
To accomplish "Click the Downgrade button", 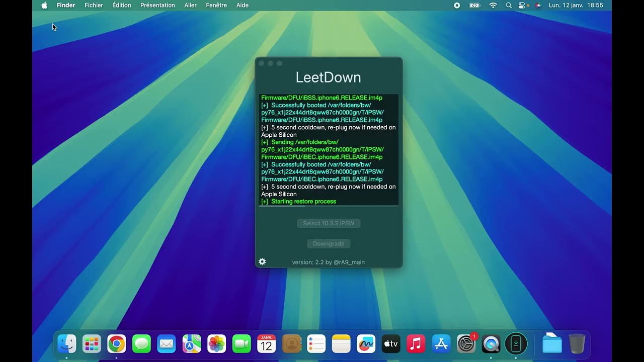I will tap(329, 244).
